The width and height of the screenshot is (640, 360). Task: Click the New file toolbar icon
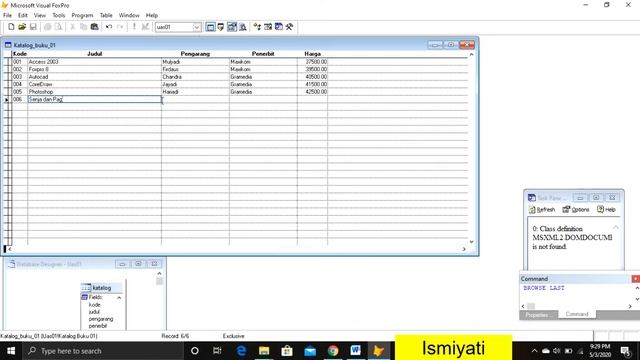click(11, 27)
